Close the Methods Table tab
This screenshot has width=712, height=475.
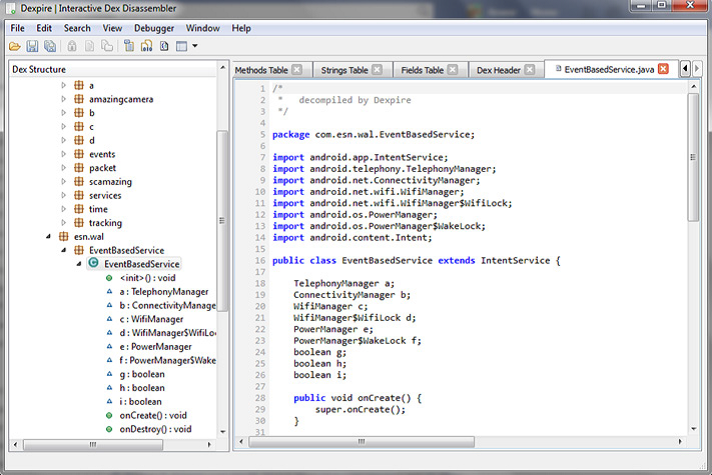(x=297, y=69)
